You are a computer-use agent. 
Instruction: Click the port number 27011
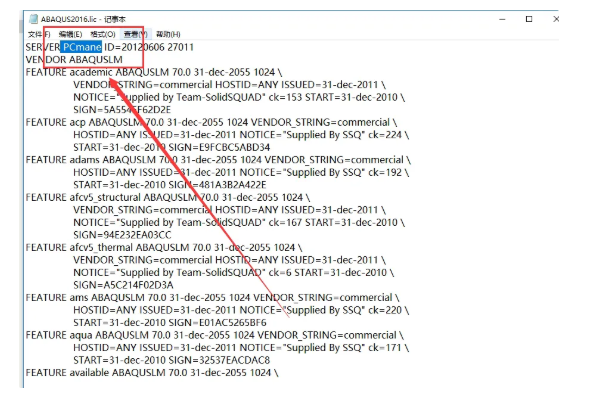(181, 47)
